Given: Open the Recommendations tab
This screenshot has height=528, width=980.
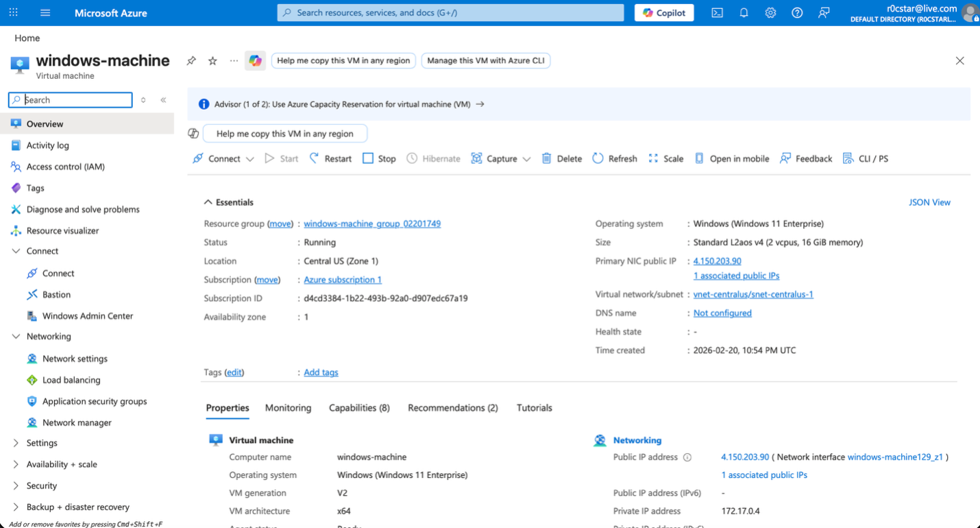Looking at the screenshot, I should [452, 407].
